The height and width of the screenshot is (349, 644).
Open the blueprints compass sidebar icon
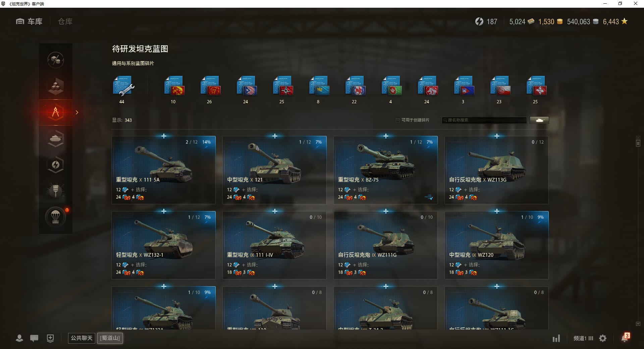[x=56, y=112]
